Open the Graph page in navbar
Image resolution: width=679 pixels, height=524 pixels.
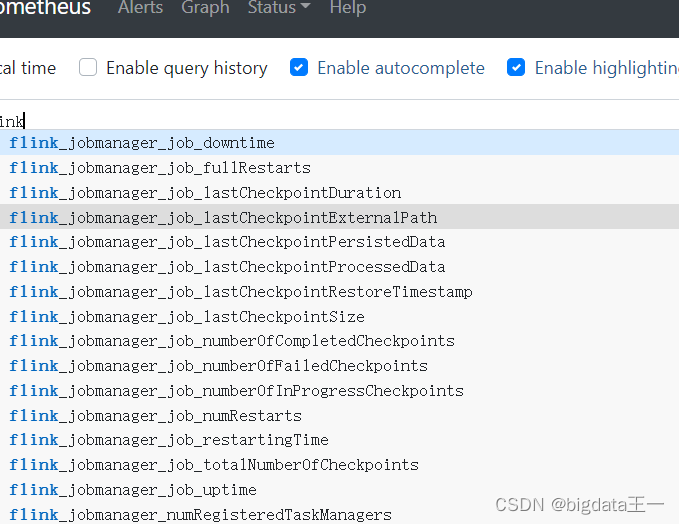tap(205, 7)
